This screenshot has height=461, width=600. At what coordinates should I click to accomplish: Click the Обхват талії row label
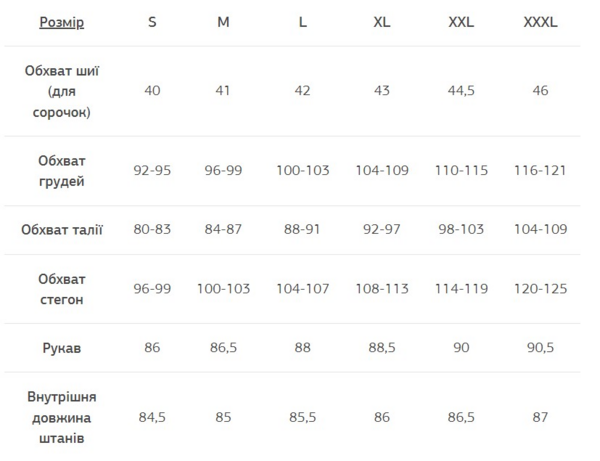(x=62, y=230)
